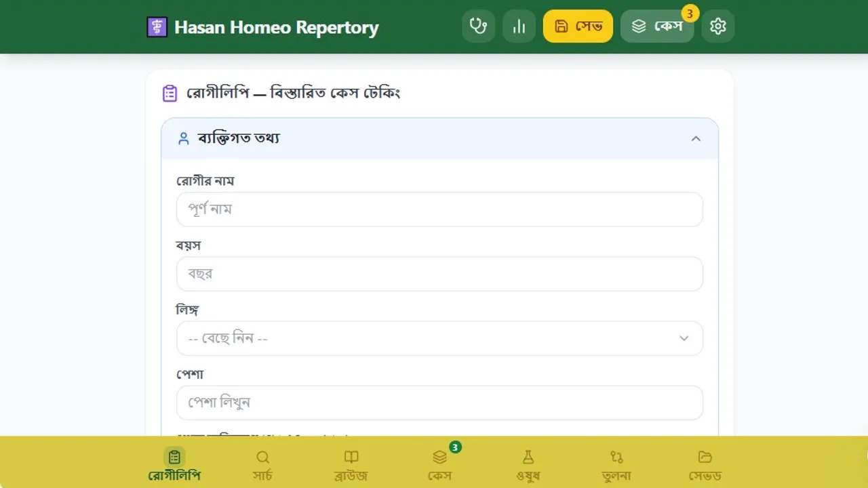Switch to the তুলনা tab
The height and width of the screenshot is (488, 868).
(616, 464)
